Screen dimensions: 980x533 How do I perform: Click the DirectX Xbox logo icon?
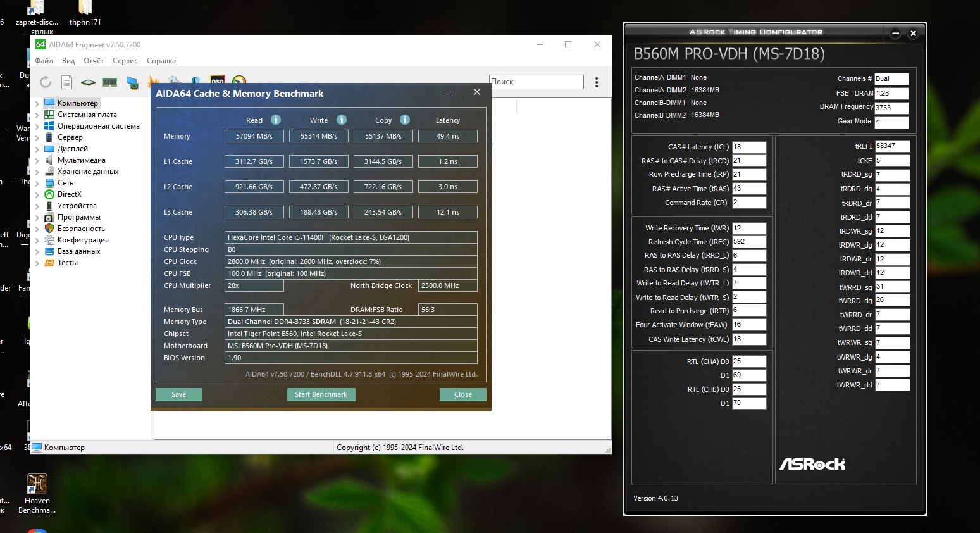click(49, 194)
